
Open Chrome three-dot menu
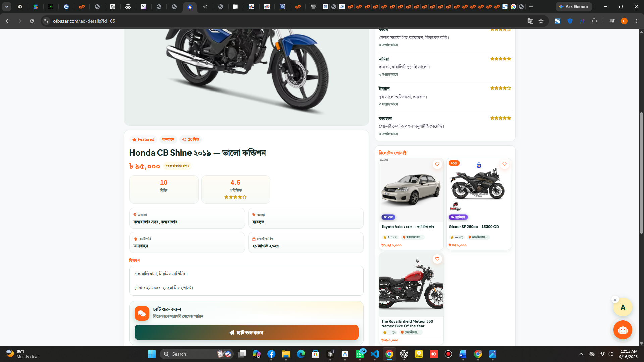pos(636,21)
